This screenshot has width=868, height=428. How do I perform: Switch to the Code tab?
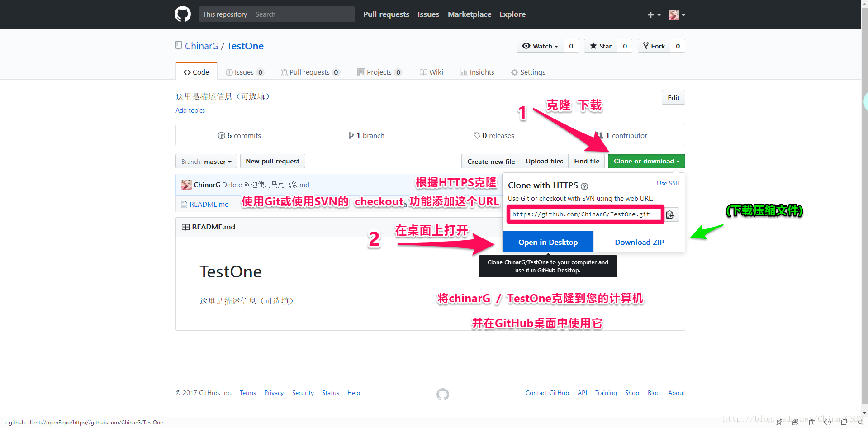coord(196,72)
